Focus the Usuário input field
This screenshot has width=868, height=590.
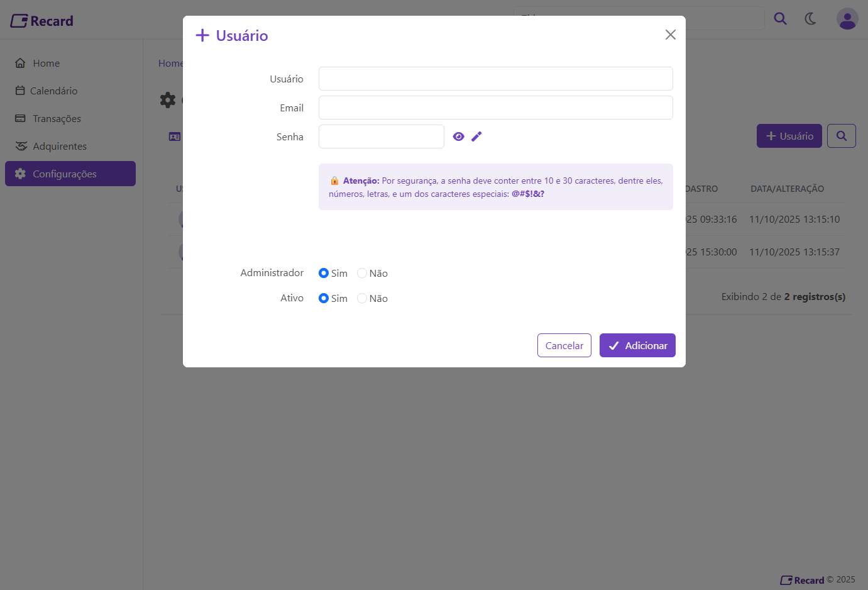(495, 79)
